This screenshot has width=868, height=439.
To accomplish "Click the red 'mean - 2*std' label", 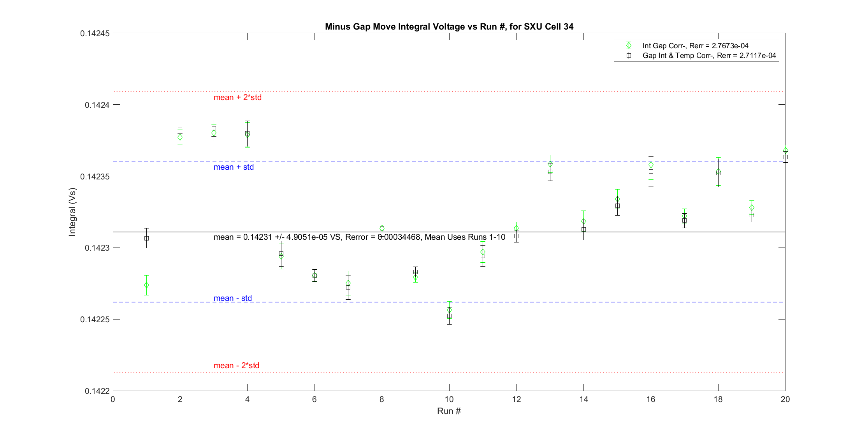I will (236, 365).
